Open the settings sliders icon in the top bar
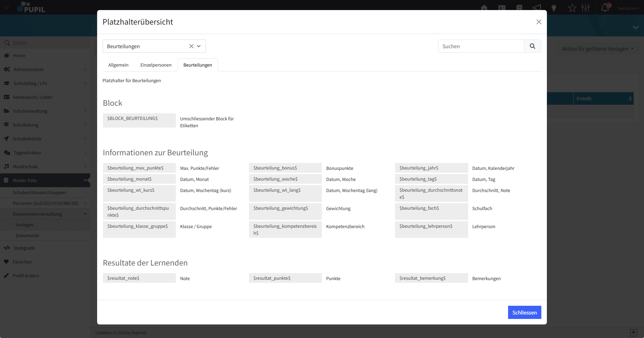Screen dimensions: 644x338 click(585, 8)
